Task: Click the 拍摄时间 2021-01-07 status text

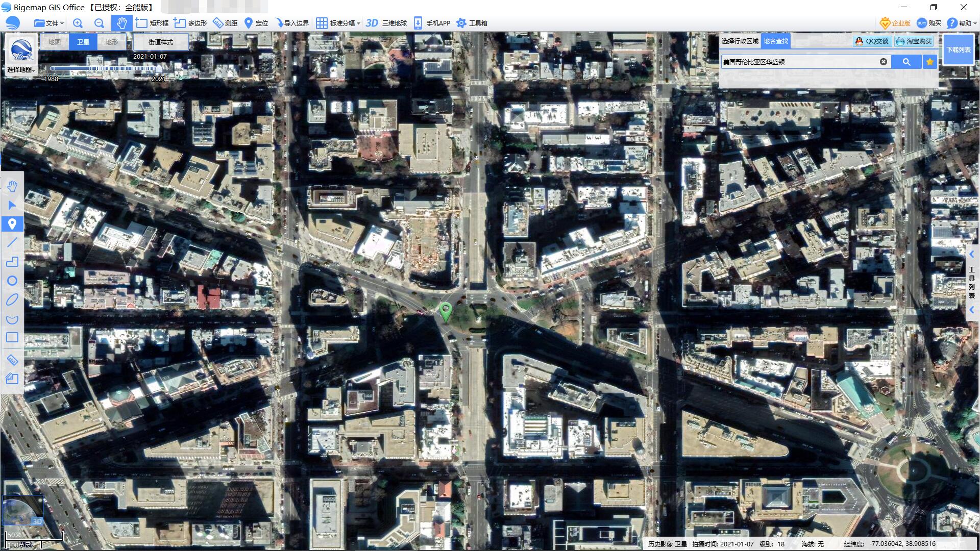Action: (723, 544)
